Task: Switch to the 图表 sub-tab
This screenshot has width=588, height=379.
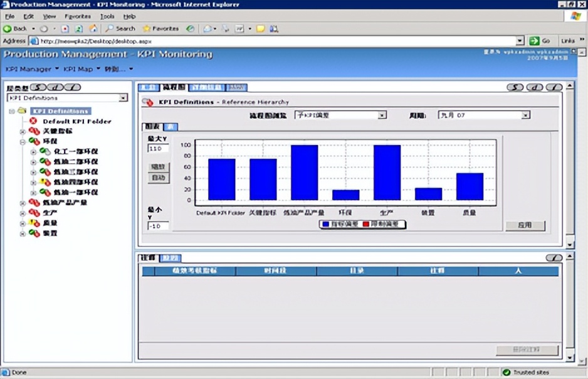Action: pos(152,127)
